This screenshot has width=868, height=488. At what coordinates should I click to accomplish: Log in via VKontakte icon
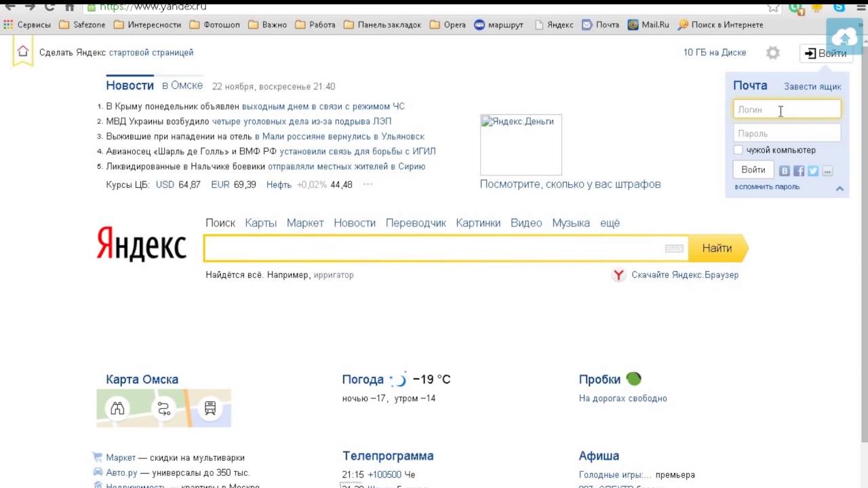[785, 171]
